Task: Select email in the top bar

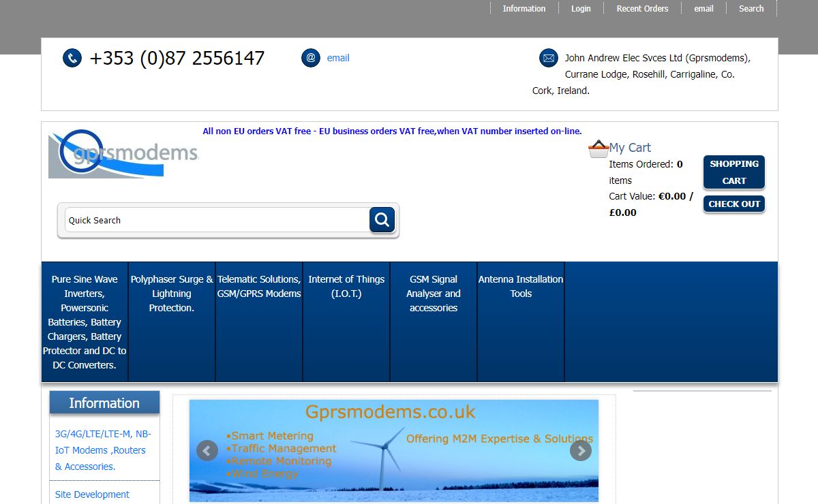Action: (704, 9)
